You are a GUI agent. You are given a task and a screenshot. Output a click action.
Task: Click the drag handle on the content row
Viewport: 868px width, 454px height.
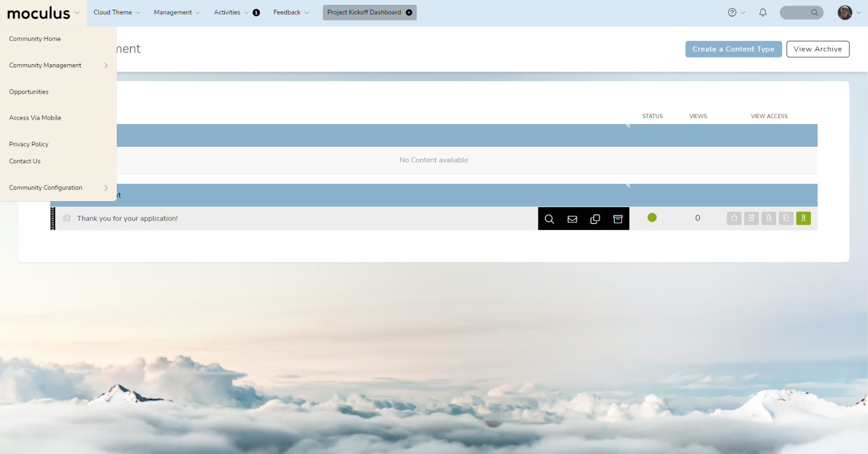coord(53,219)
